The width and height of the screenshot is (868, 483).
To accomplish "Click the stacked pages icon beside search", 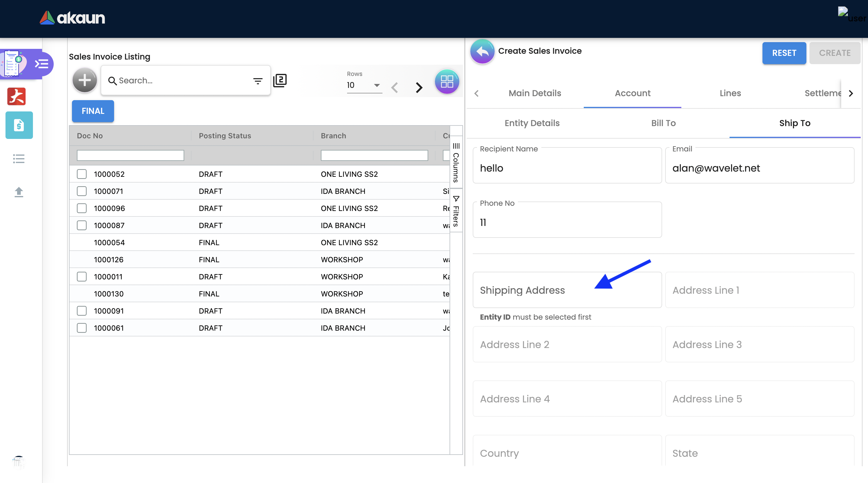I will click(280, 80).
